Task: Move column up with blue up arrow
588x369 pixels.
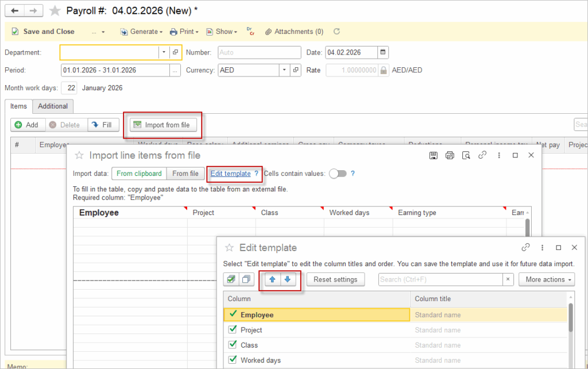Action: (273, 279)
